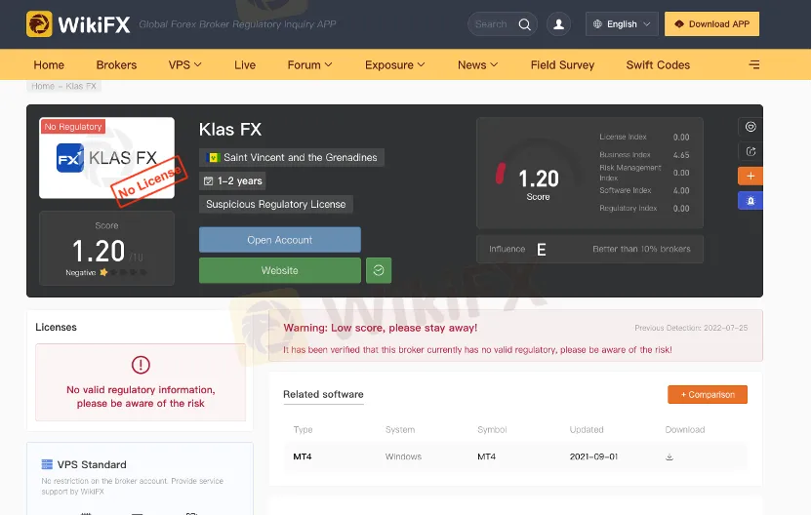Click the green check icon beside Website
The width and height of the screenshot is (812, 515).
click(378, 270)
